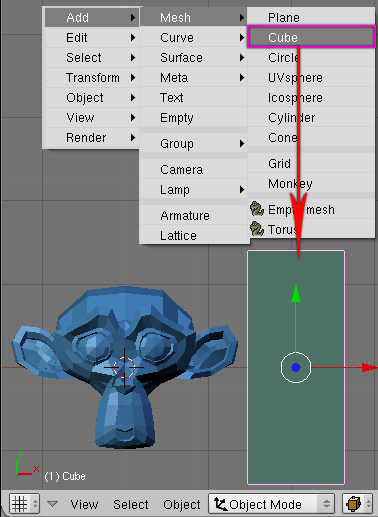This screenshot has width=378, height=517.
Task: Add a Lattice object
Action: [193, 235]
